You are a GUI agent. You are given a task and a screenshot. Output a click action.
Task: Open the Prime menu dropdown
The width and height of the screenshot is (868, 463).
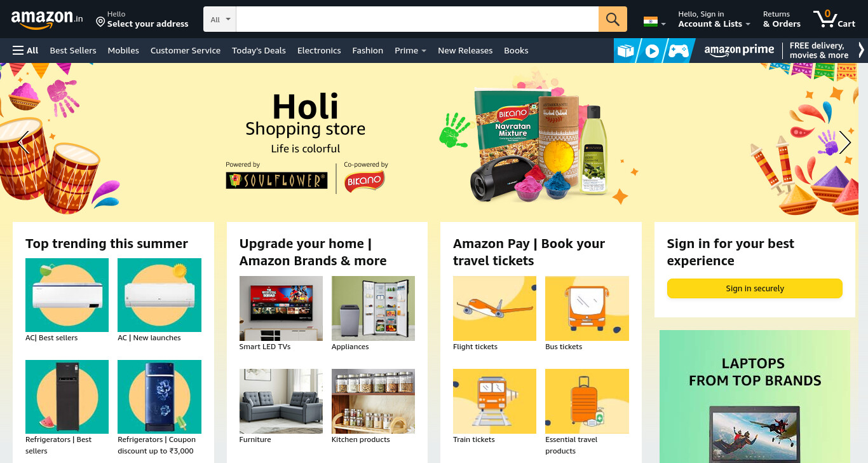(x=410, y=50)
